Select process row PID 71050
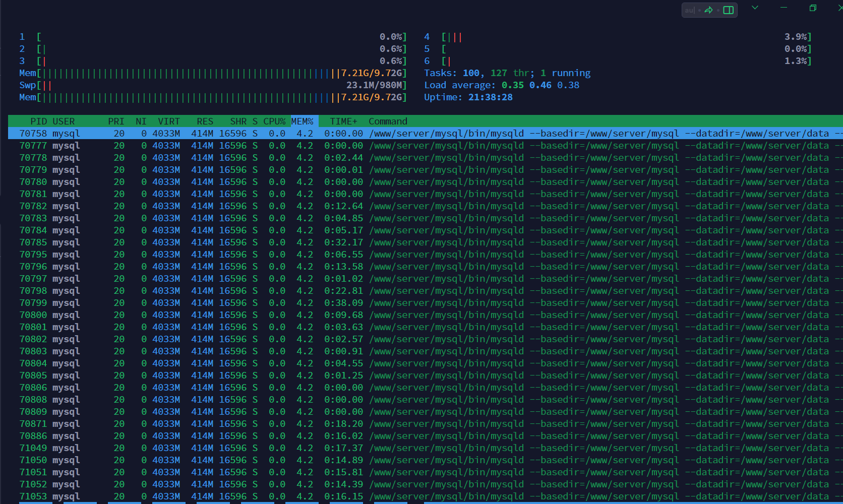Image resolution: width=843 pixels, height=504 pixels. coord(426,460)
